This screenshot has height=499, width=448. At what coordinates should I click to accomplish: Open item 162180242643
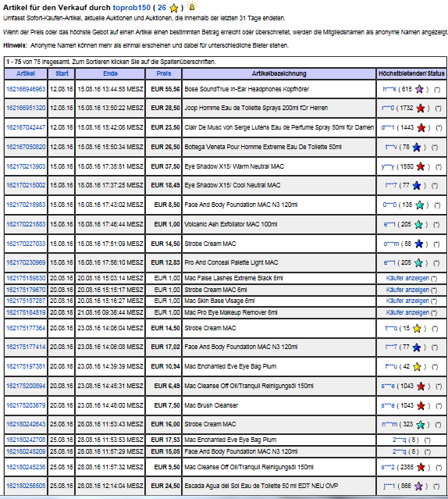coord(26,424)
